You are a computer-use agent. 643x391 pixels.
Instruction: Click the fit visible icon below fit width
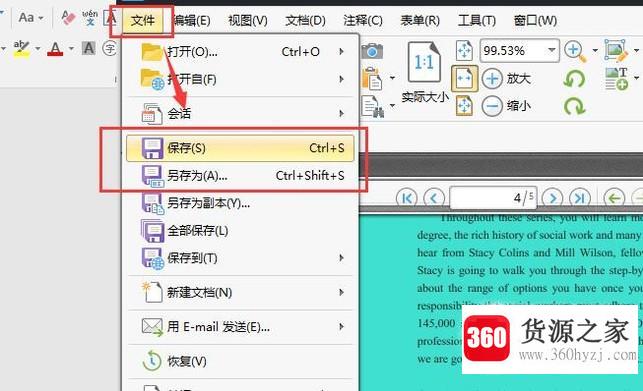[x=464, y=106]
